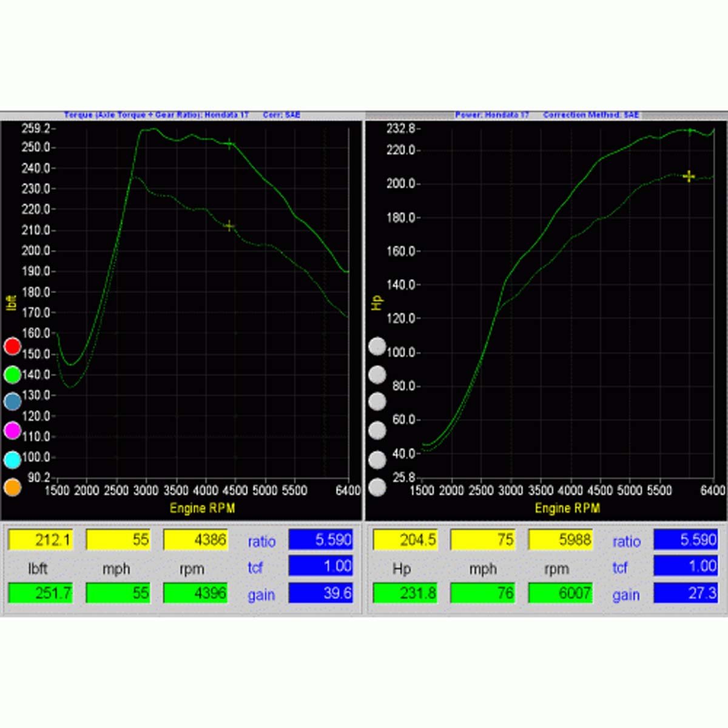Click the green 6007 rpm field
Viewport: 728px width, 728px height.
[560, 593]
